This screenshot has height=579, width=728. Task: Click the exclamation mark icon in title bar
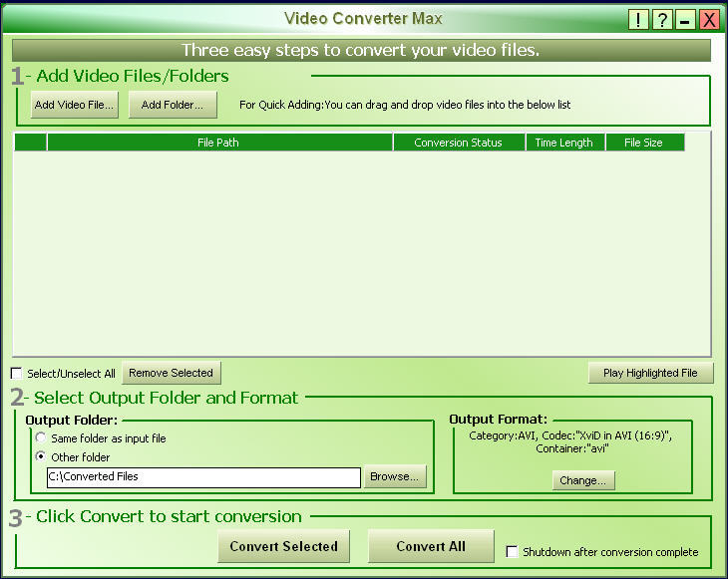[638, 20]
